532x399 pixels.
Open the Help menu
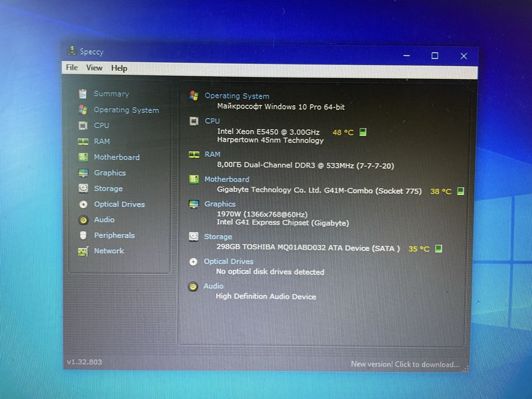pos(119,68)
